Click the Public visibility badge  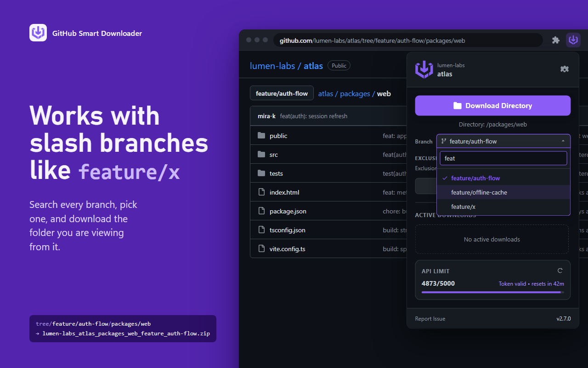tap(339, 66)
